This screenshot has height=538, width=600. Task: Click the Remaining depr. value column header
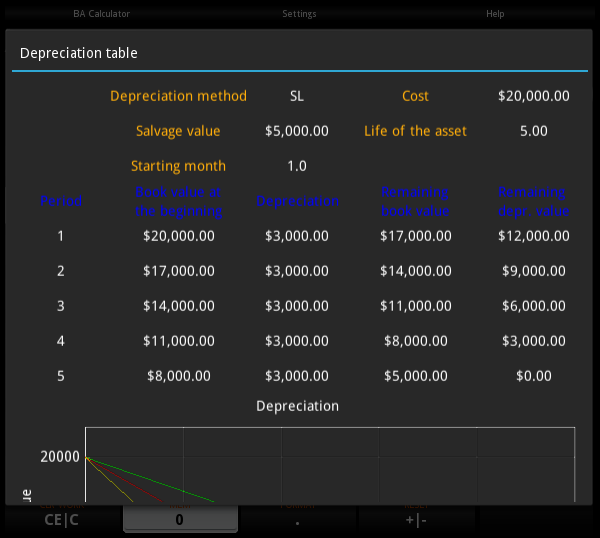[533, 201]
